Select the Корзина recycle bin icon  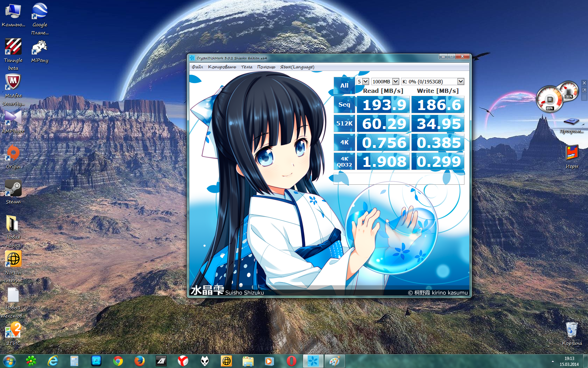[x=572, y=334]
